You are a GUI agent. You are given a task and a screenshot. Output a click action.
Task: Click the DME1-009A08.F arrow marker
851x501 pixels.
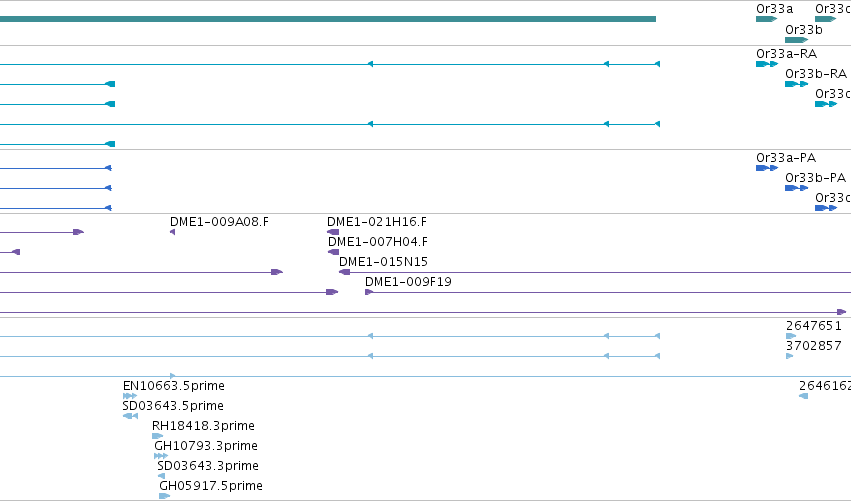[x=173, y=232]
